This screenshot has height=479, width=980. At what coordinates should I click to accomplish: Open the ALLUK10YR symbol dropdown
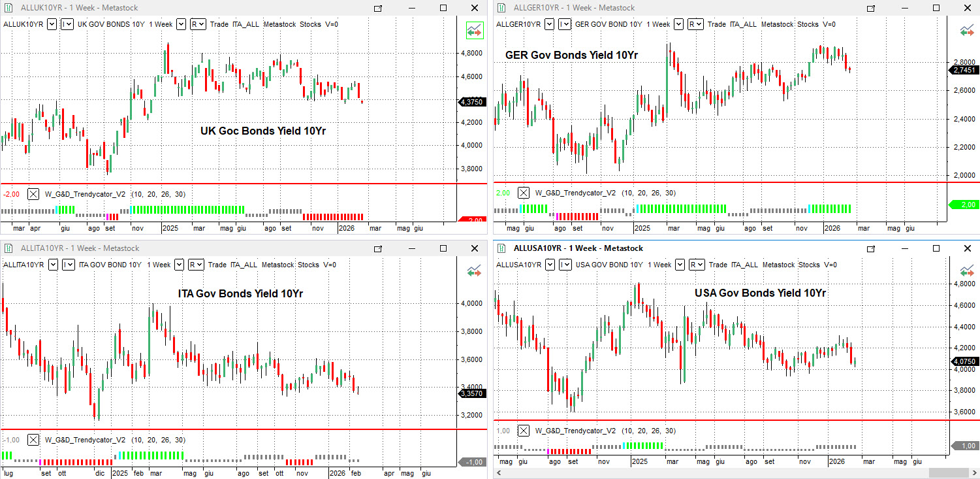click(52, 24)
